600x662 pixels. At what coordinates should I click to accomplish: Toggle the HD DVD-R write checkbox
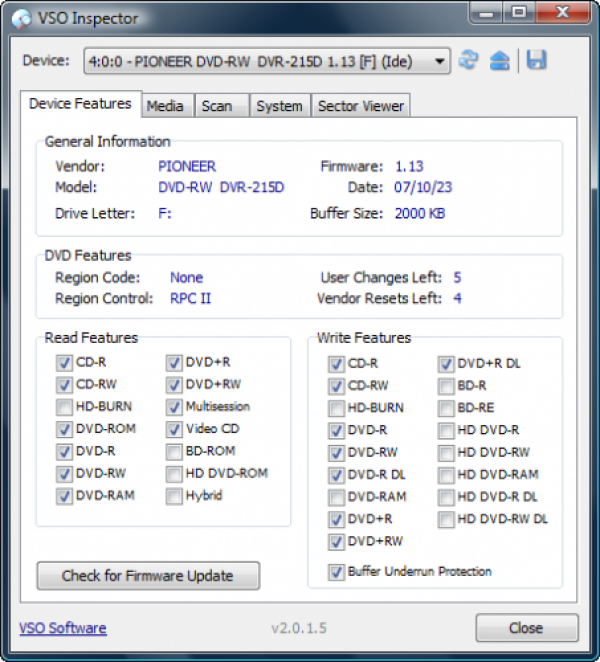[446, 431]
